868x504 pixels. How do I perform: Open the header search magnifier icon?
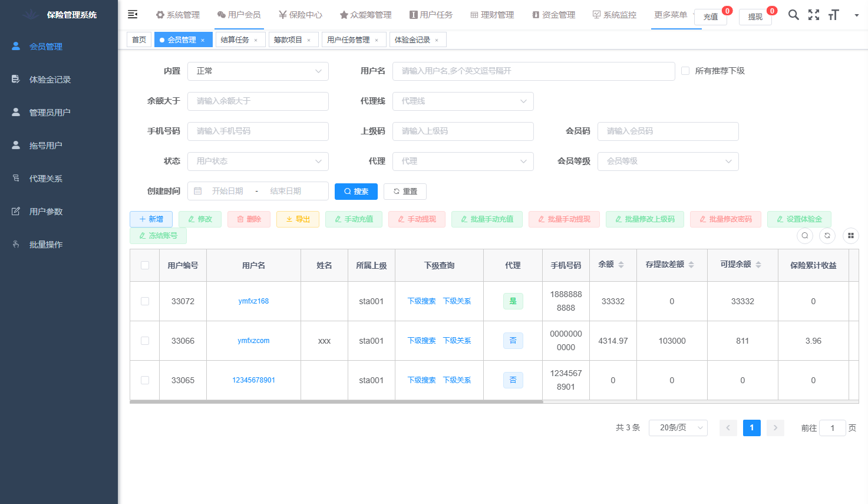pos(794,15)
